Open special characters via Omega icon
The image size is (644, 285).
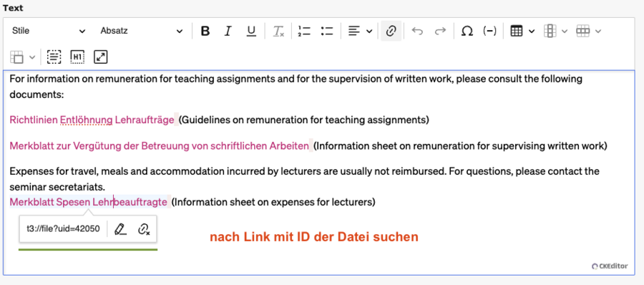tap(467, 31)
